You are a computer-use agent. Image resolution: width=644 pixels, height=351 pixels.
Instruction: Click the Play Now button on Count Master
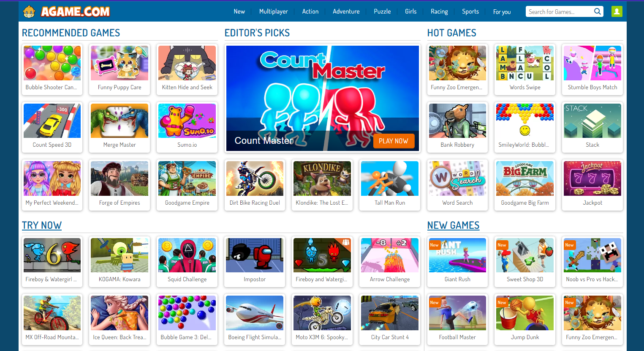coord(394,141)
